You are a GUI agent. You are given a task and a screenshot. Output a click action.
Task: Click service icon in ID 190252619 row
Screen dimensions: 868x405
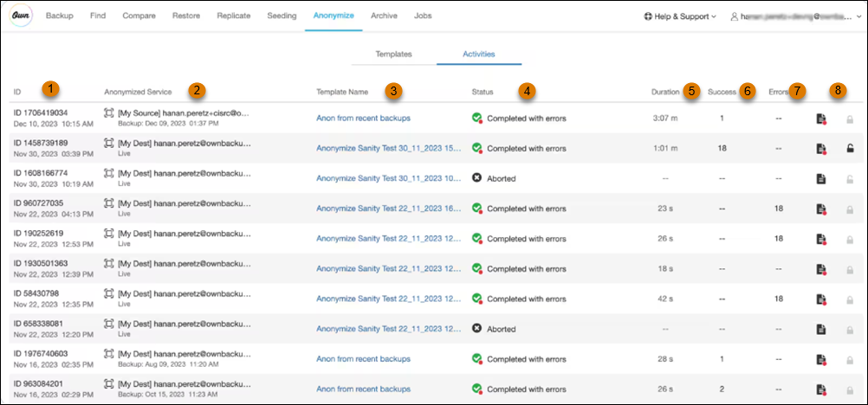tap(108, 233)
